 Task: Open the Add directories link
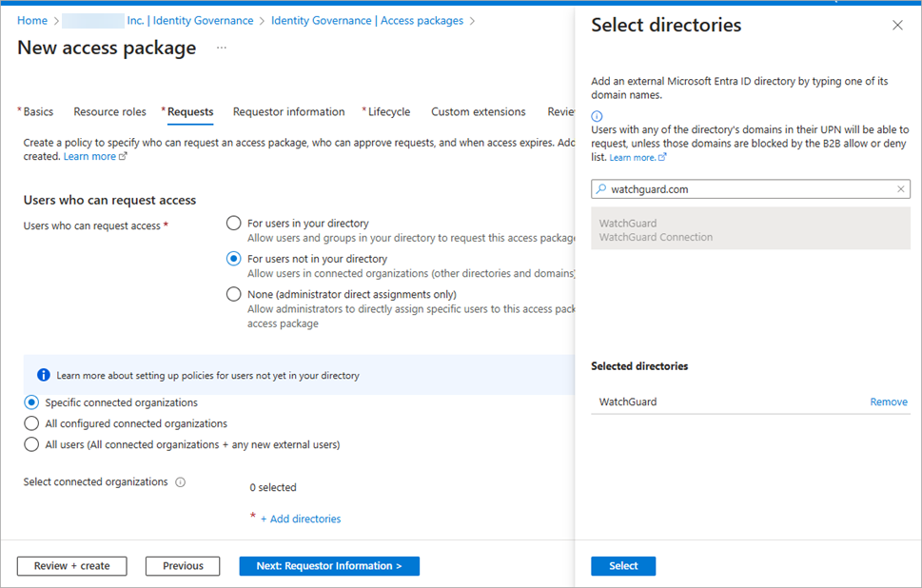tap(302, 519)
